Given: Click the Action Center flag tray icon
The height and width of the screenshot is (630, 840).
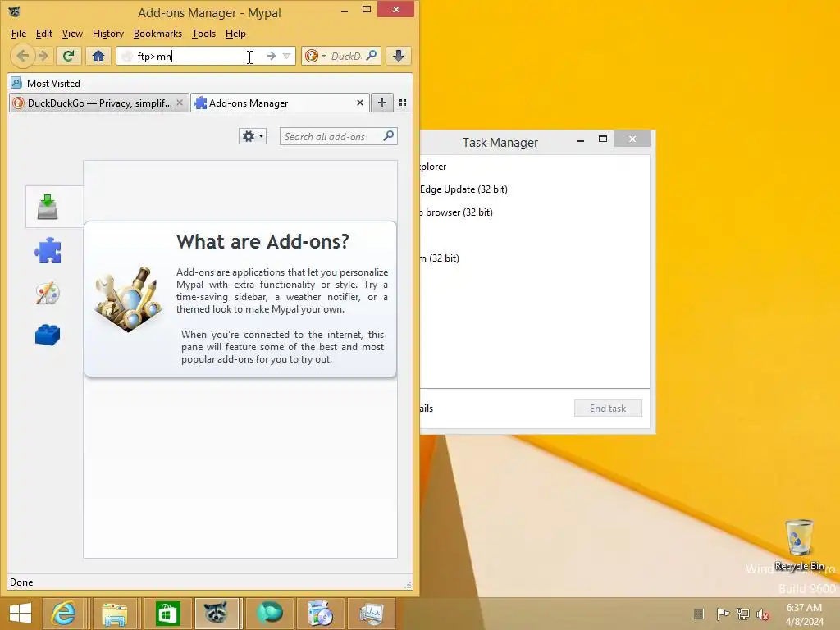Looking at the screenshot, I should [x=723, y=614].
